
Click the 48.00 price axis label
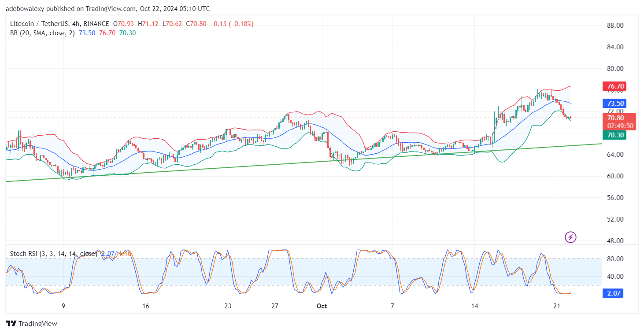click(x=614, y=241)
